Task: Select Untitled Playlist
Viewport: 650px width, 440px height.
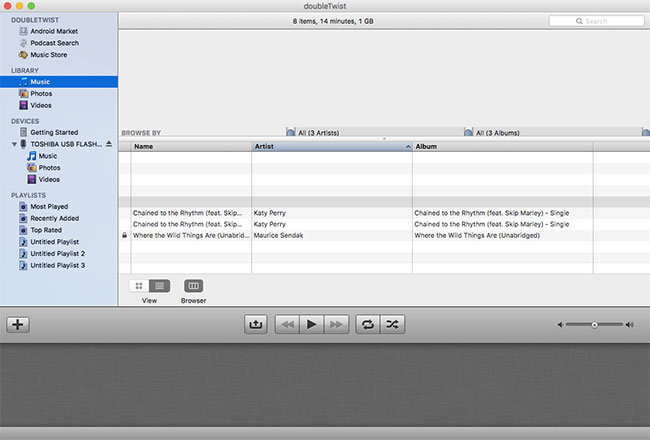Action: (x=54, y=241)
